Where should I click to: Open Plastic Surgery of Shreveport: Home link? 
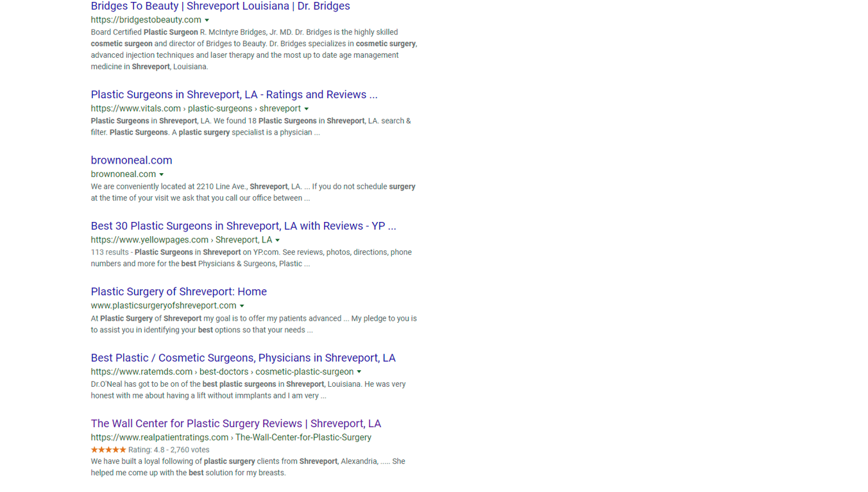(x=178, y=291)
